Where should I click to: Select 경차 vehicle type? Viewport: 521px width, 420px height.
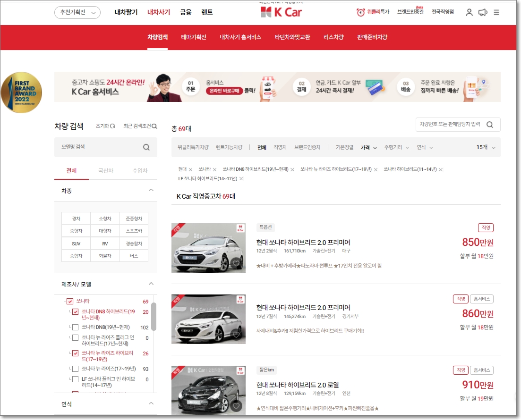[76, 218]
